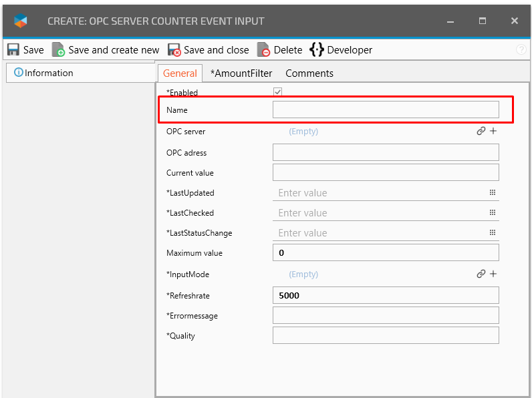Screen dimensions: 532x398
Task: Click the Save floppy disk icon
Action: coord(13,50)
